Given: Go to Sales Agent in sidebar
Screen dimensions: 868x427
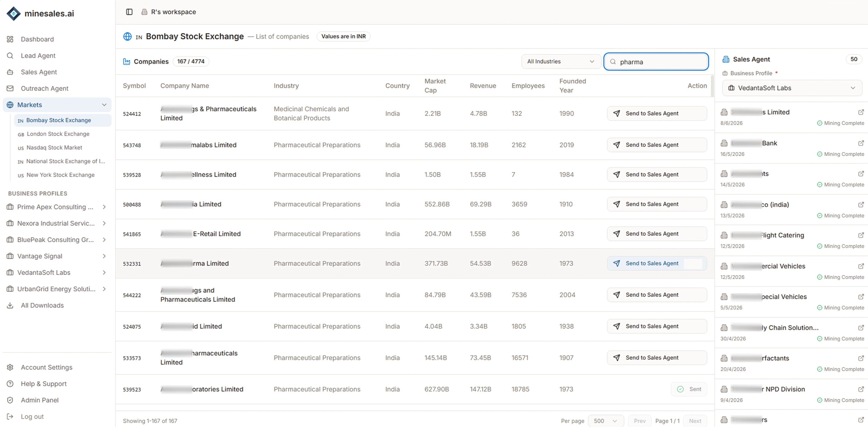Looking at the screenshot, I should tap(39, 72).
